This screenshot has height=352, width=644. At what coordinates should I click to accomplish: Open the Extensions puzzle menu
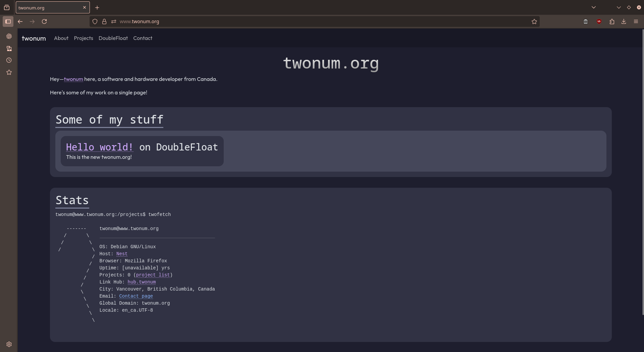coord(612,21)
